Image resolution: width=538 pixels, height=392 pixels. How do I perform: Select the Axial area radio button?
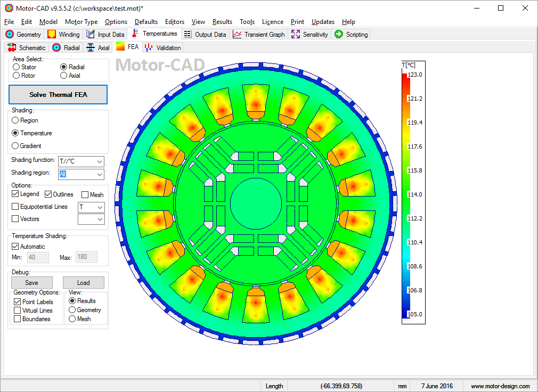[x=63, y=76]
